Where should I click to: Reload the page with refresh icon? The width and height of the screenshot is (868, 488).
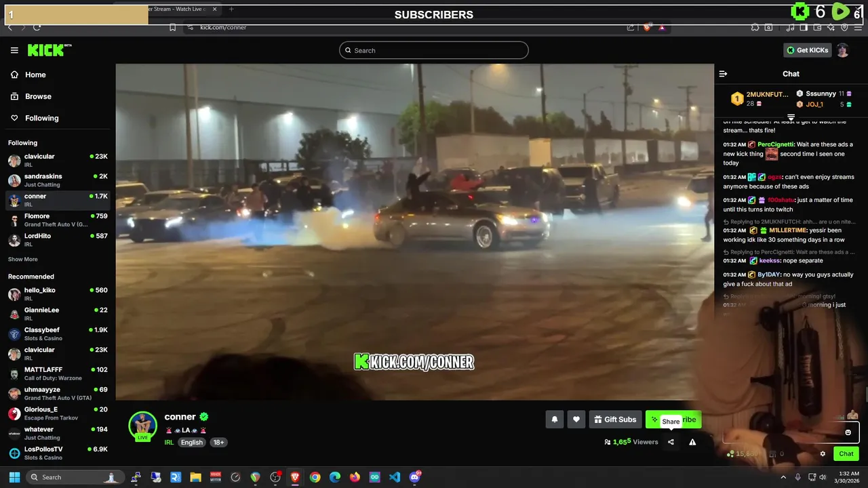pyautogui.click(x=37, y=27)
